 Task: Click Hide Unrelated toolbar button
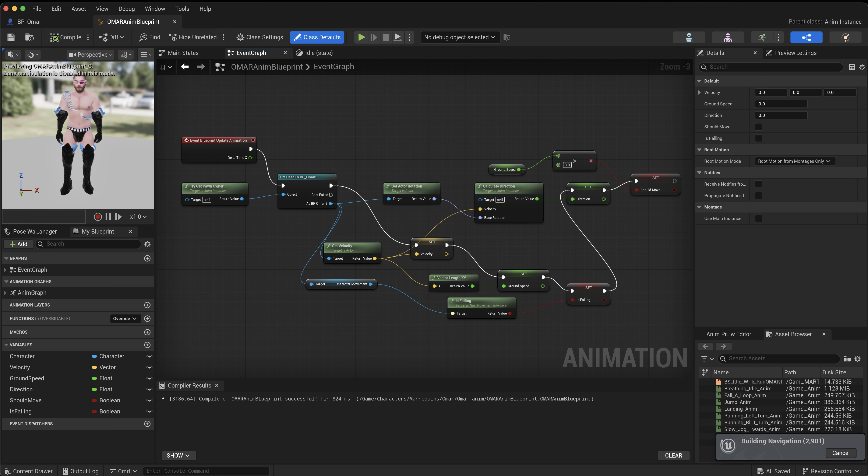[193, 37]
